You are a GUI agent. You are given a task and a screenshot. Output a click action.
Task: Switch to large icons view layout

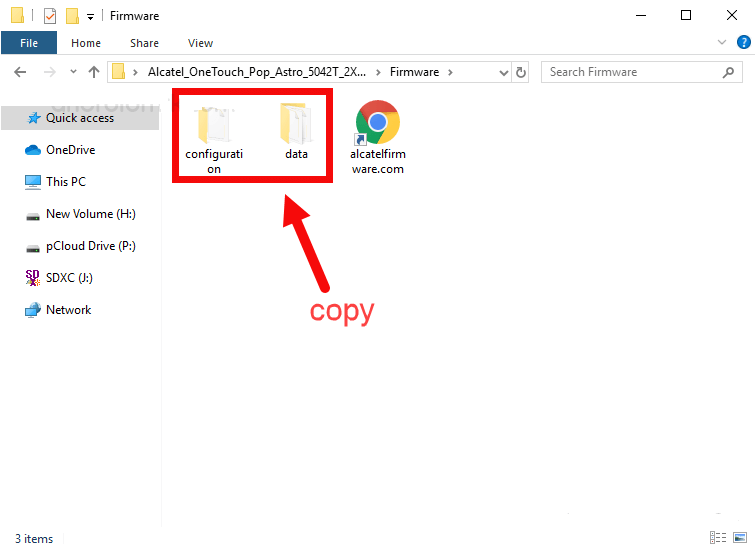click(x=738, y=538)
